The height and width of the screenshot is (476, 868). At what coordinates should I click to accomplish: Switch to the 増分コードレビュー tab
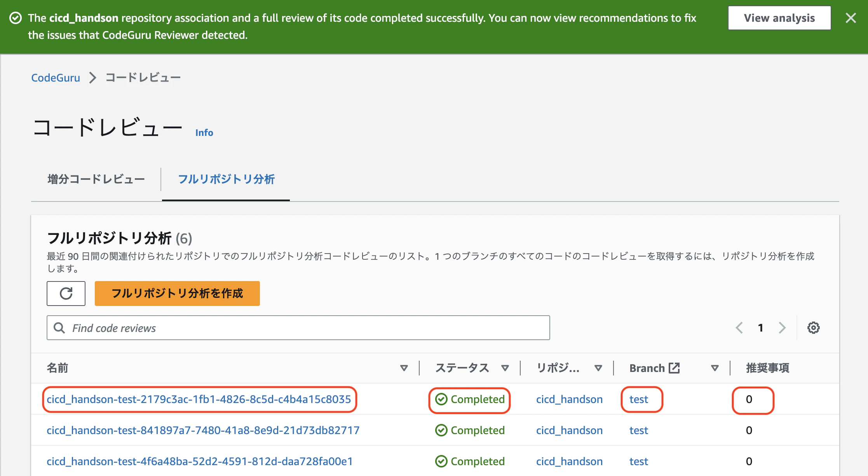pyautogui.click(x=96, y=179)
